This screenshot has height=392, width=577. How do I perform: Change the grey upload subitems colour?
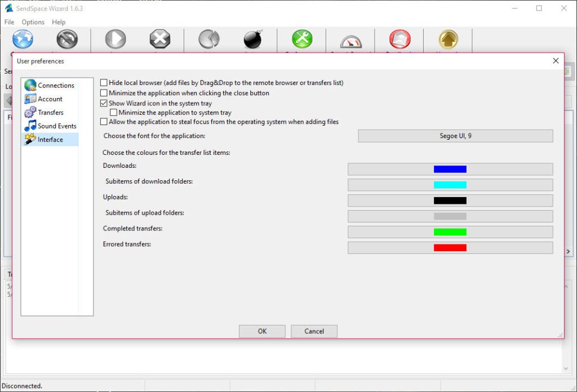450,216
